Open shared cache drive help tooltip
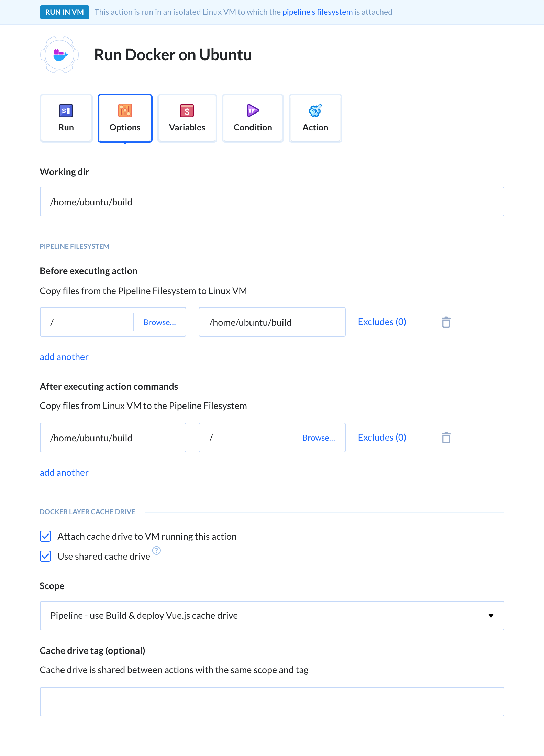 pos(156,550)
